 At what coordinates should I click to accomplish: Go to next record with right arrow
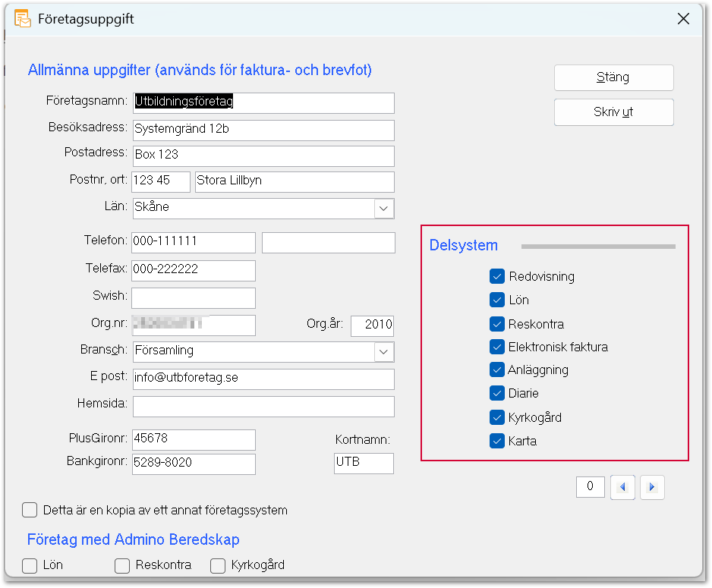click(x=652, y=487)
